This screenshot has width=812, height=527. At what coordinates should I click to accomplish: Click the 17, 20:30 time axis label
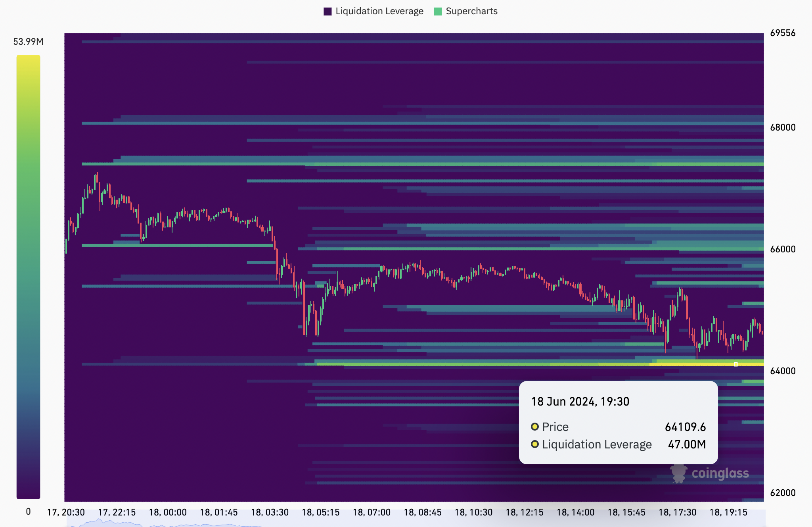tap(66, 512)
